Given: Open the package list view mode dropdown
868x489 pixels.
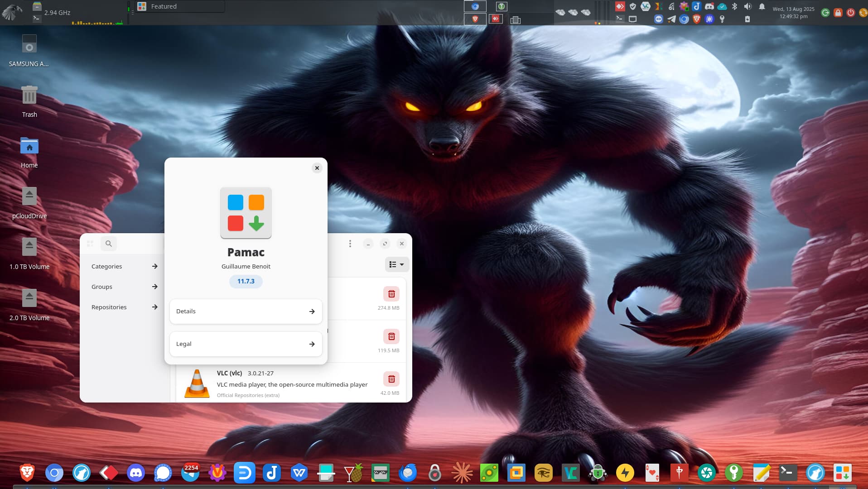Looking at the screenshot, I should (397, 264).
